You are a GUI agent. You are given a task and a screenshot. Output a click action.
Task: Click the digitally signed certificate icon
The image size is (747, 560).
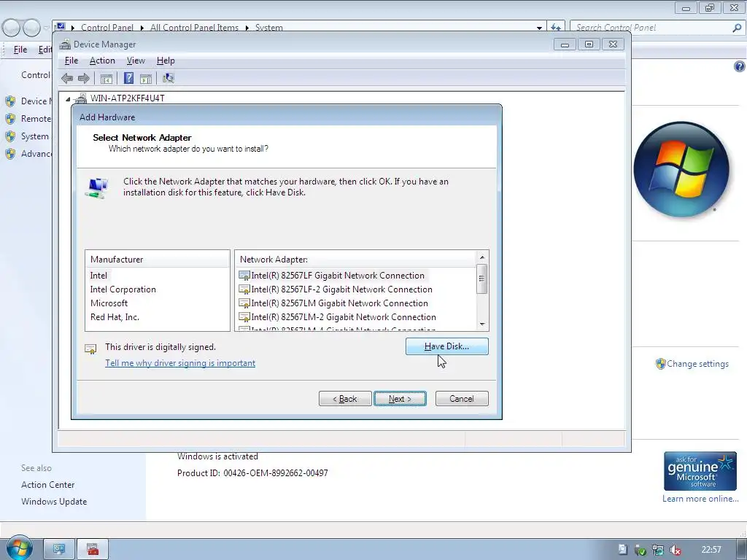(x=90, y=349)
